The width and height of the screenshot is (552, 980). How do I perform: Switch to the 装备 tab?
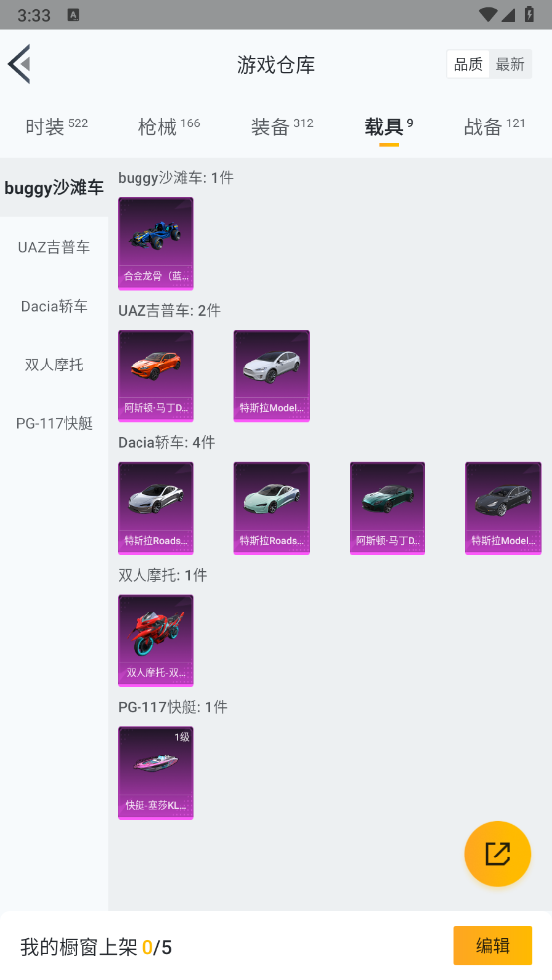[282, 126]
